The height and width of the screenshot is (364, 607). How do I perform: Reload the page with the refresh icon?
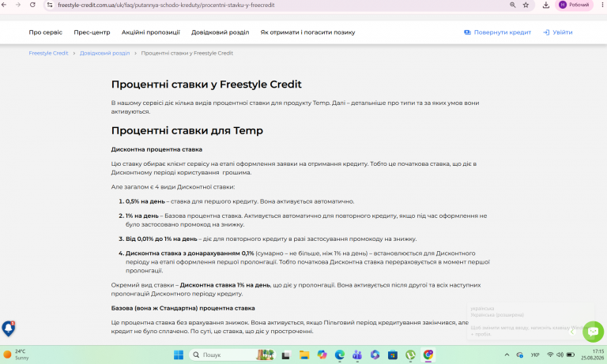(x=32, y=5)
